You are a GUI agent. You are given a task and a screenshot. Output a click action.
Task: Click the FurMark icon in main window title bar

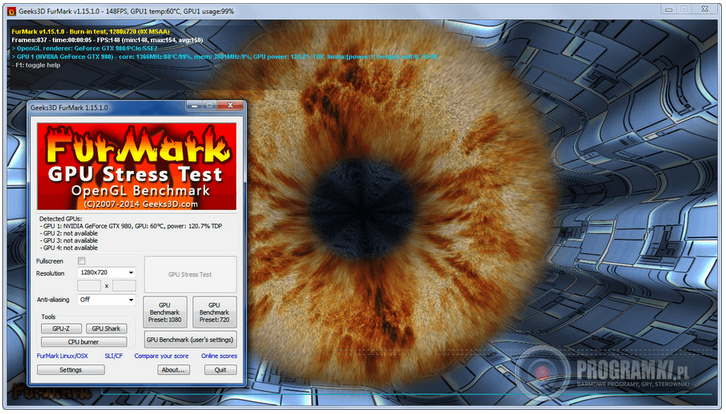point(12,11)
